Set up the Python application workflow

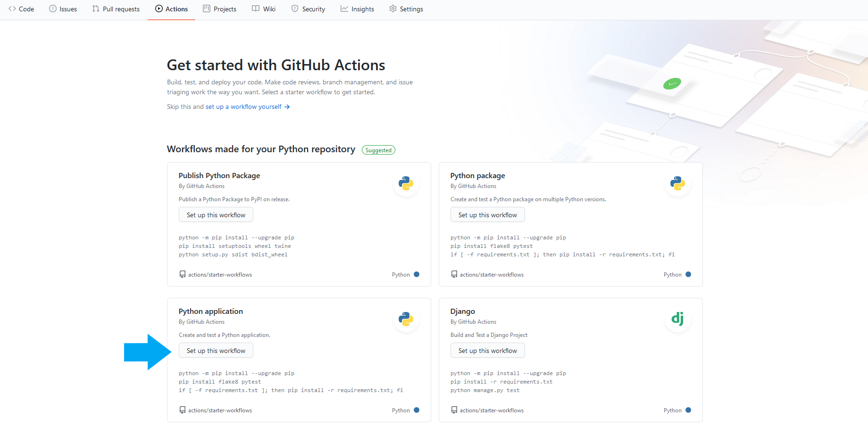coord(216,351)
